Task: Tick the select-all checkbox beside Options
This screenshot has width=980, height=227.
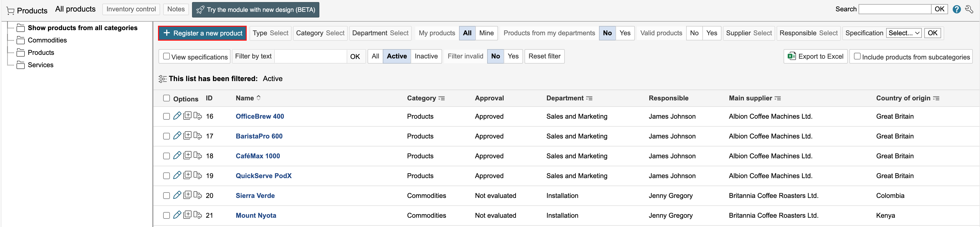Action: (x=166, y=98)
